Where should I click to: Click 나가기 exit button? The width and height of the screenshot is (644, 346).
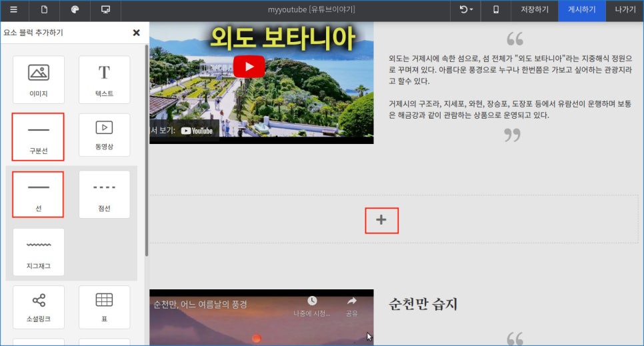(625, 9)
